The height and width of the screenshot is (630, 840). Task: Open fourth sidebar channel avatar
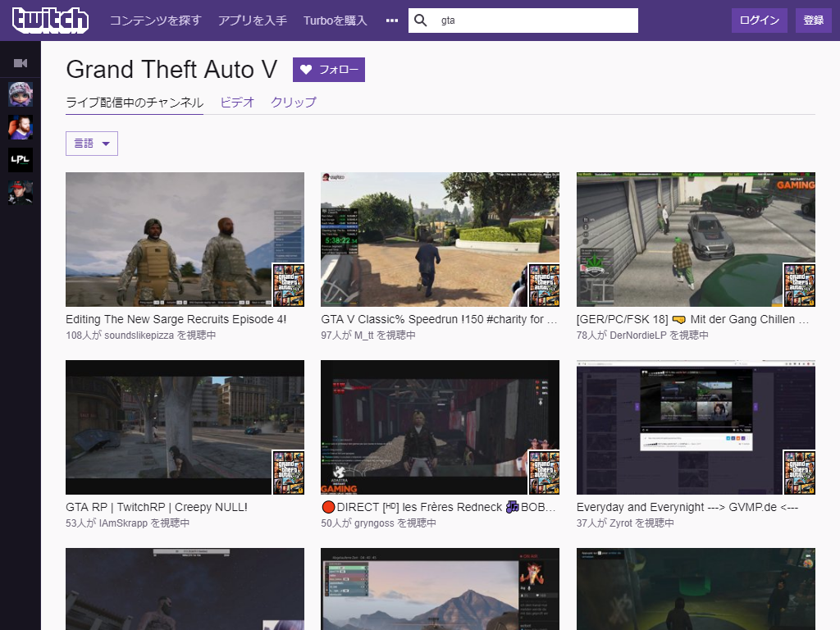21,193
